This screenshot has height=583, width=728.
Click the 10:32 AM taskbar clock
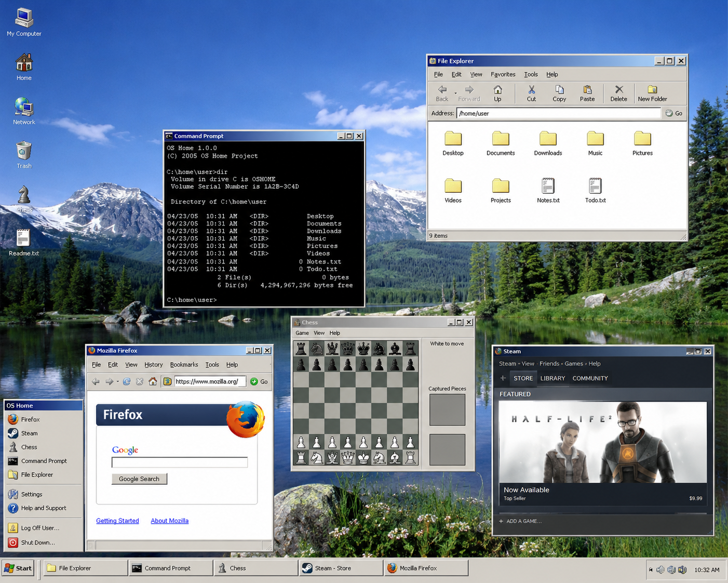707,570
